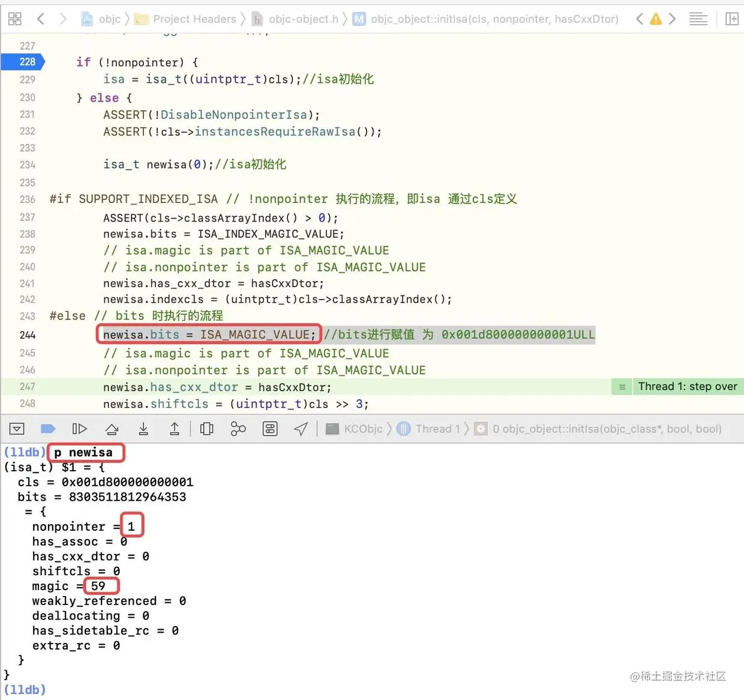Open the initIsa method breadcrumb

[x=485, y=19]
